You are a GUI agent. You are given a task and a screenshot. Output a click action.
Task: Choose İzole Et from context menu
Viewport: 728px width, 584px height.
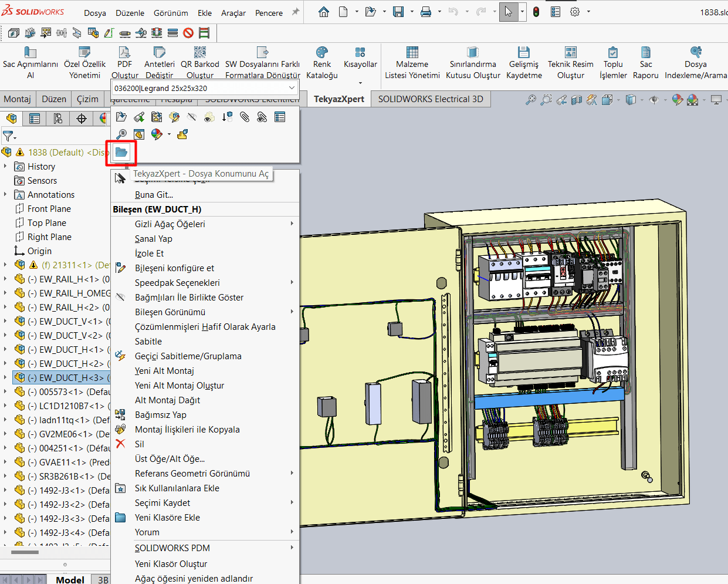pos(149,254)
